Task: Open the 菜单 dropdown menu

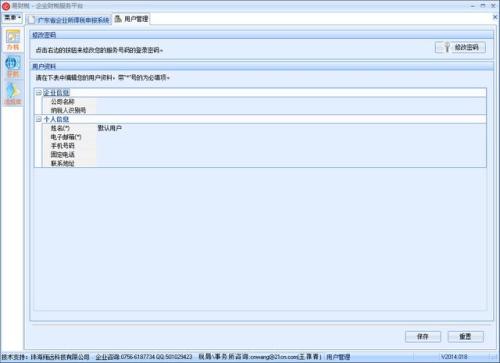Action: (x=13, y=17)
